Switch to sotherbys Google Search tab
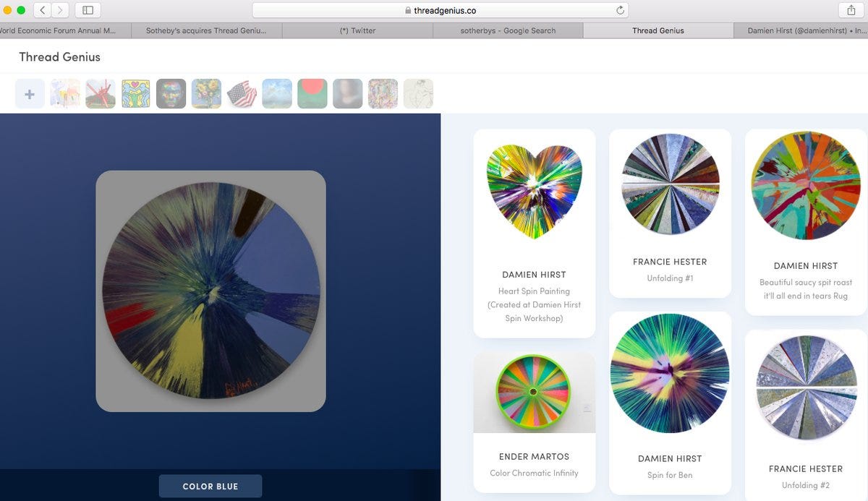The width and height of the screenshot is (868, 501). [x=508, y=30]
